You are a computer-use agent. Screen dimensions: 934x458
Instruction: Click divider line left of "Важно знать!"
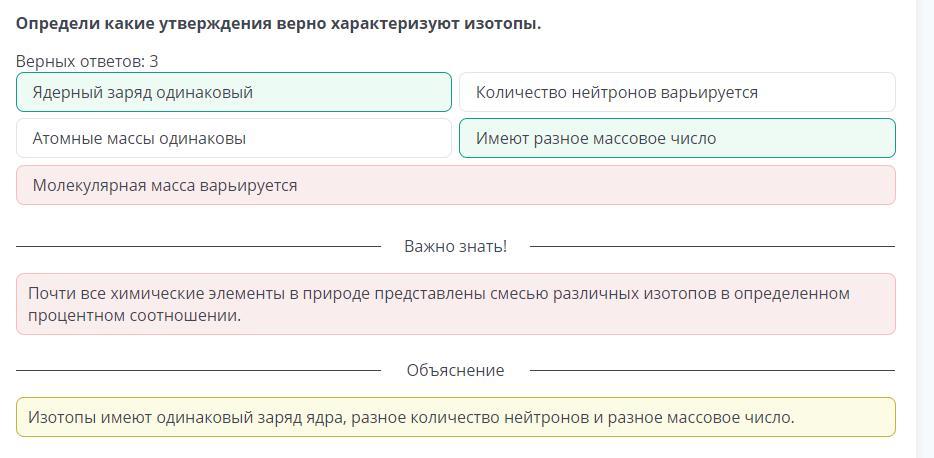coord(198,246)
